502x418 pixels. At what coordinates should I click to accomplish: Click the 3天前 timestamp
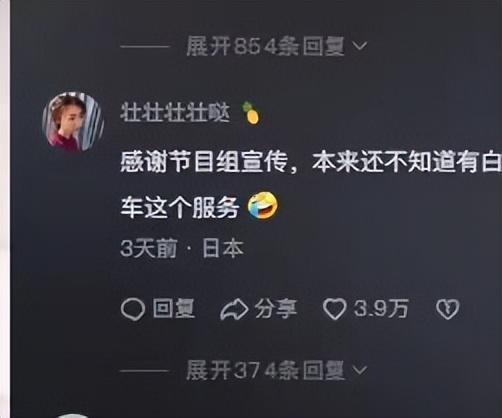click(x=149, y=249)
